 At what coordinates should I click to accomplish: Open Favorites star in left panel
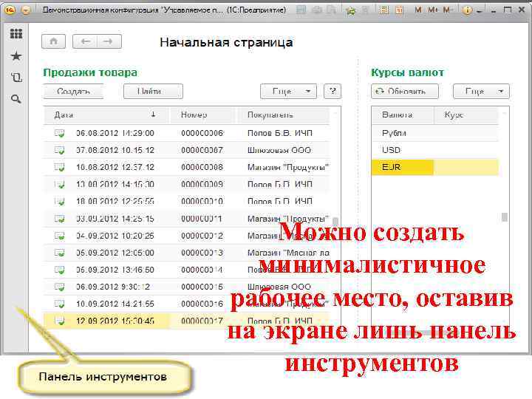(16, 56)
